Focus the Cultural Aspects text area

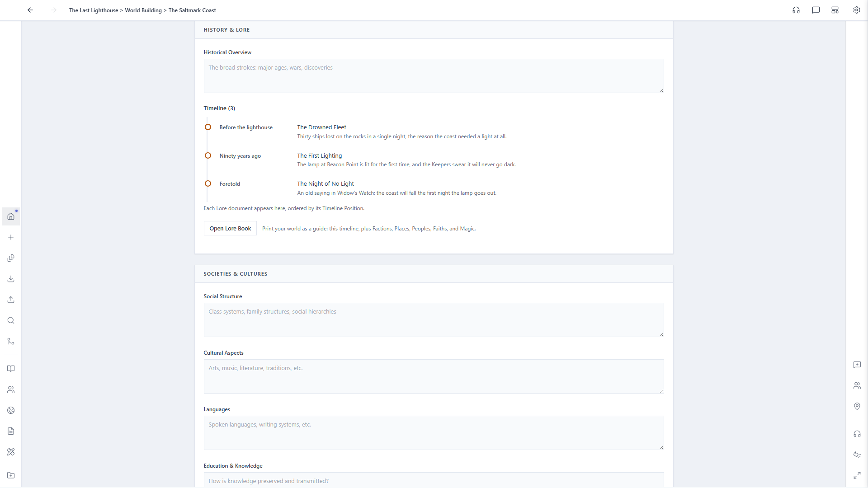[434, 376]
